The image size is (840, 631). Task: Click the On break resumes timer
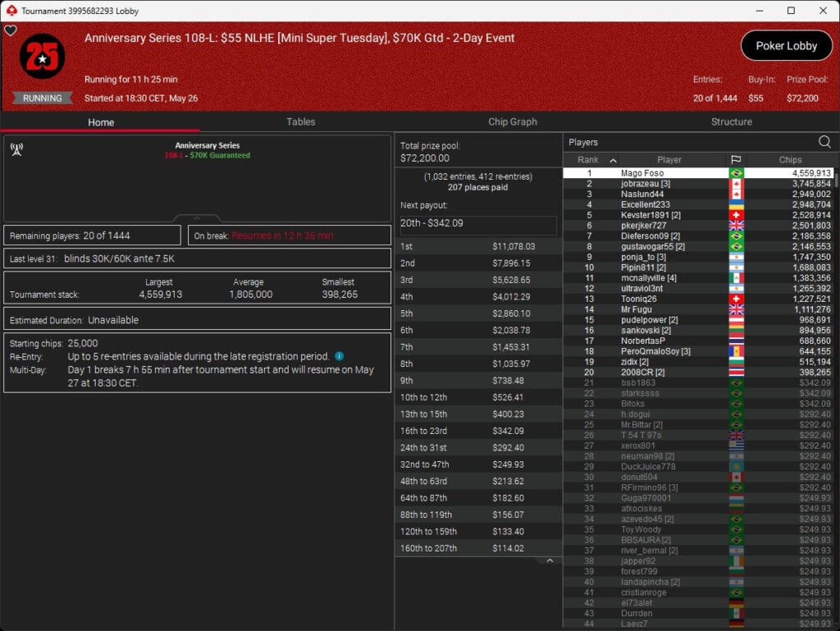pyautogui.click(x=290, y=235)
